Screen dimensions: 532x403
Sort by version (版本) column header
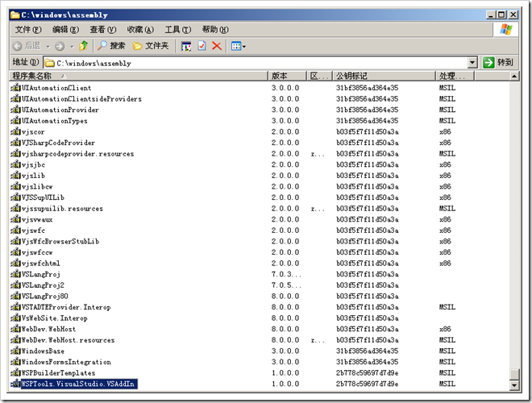click(288, 76)
